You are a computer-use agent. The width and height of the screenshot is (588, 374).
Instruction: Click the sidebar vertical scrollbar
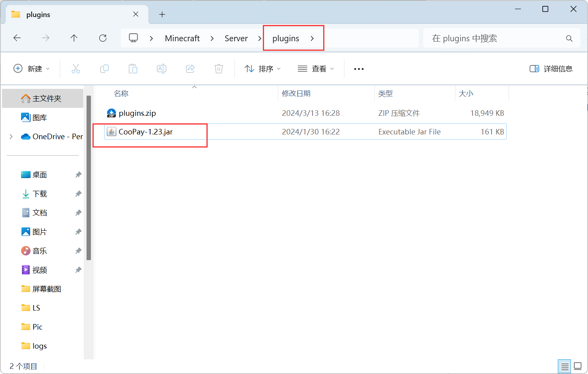pyautogui.click(x=89, y=178)
